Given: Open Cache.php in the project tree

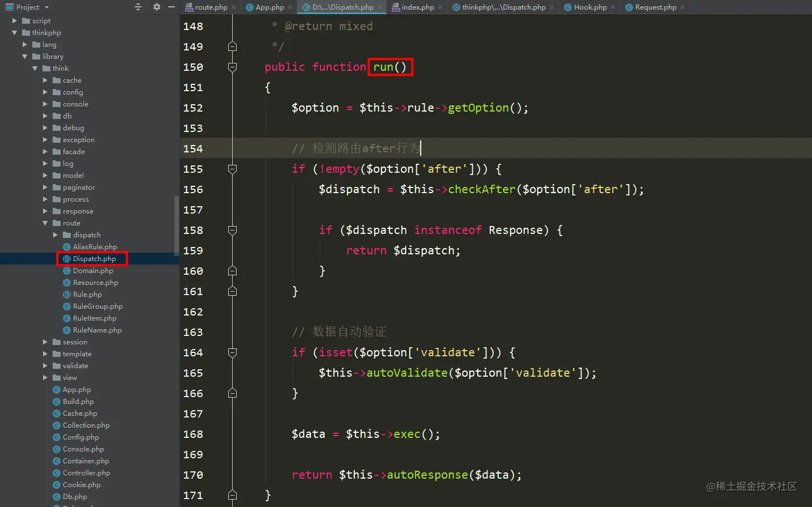Looking at the screenshot, I should (x=75, y=414).
